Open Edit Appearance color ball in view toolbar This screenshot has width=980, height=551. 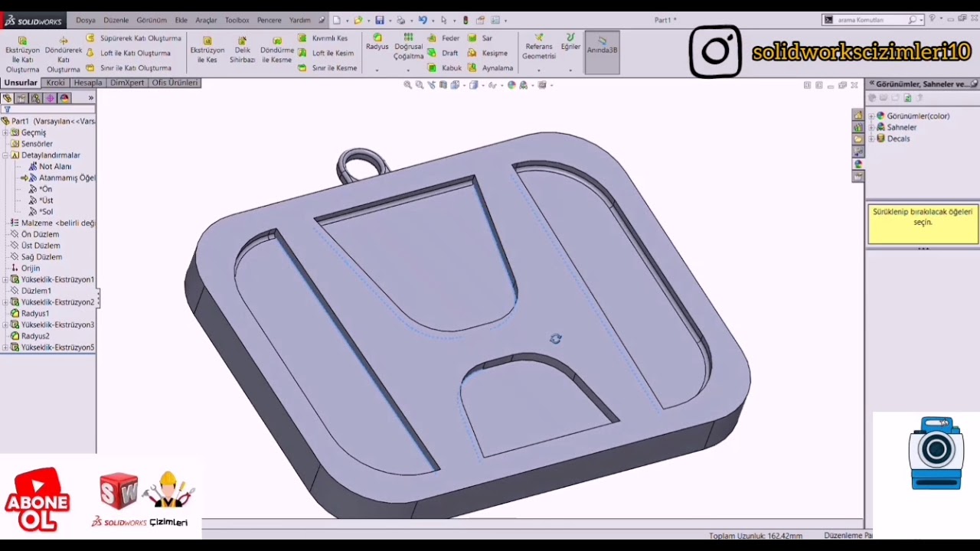tap(511, 85)
